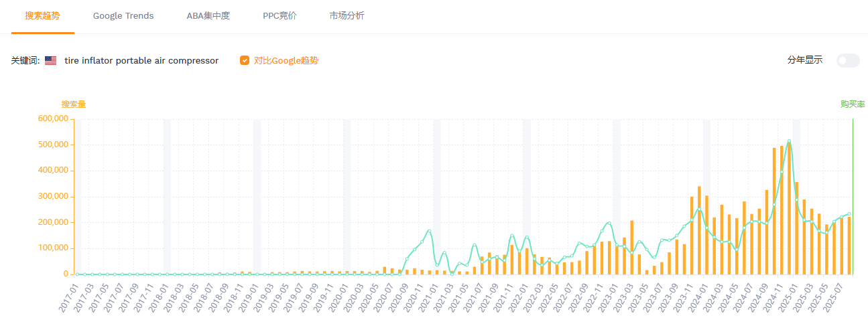Click the 200,000 y-axis label
The height and width of the screenshot is (334, 868).
(54, 222)
